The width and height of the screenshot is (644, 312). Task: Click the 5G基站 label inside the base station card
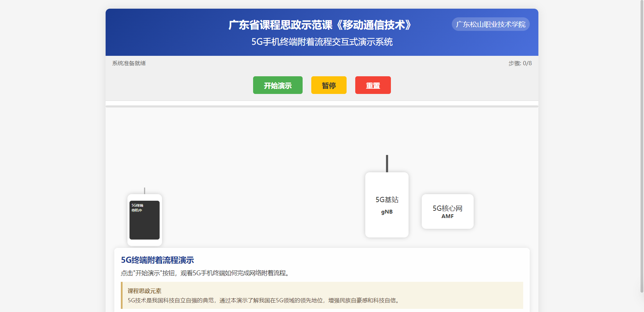coord(387,200)
